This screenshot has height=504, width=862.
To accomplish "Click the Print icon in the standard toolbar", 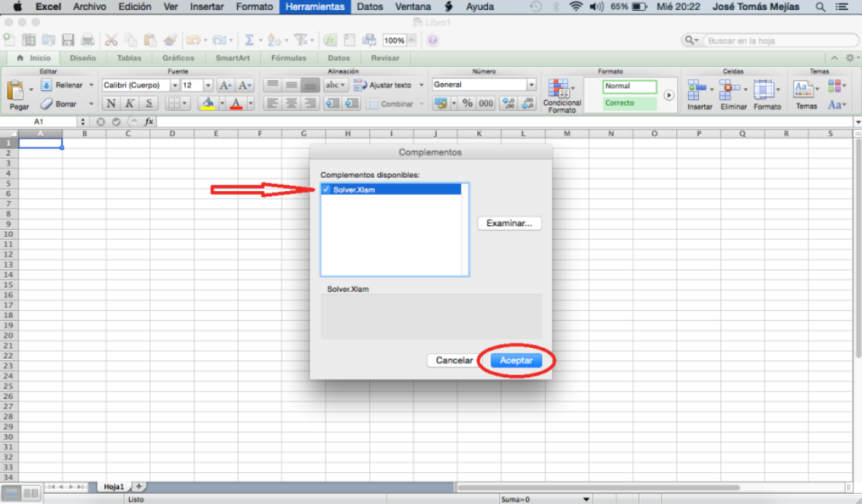I will tap(89, 40).
